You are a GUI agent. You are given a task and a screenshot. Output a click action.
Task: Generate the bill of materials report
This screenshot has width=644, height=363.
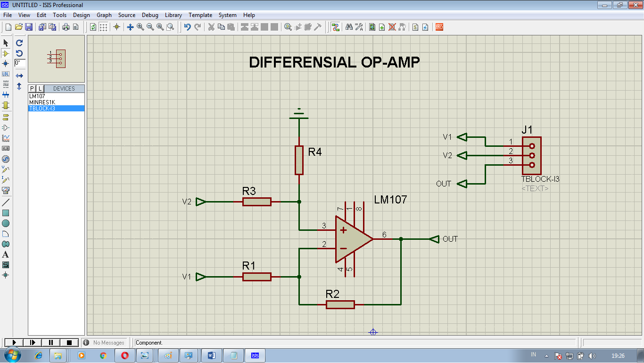pos(415,27)
